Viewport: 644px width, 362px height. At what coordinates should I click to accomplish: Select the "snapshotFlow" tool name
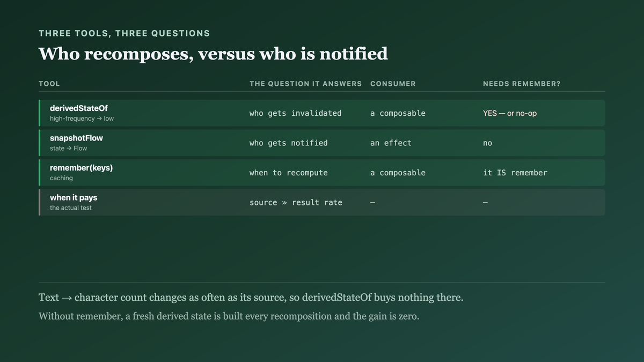click(76, 138)
